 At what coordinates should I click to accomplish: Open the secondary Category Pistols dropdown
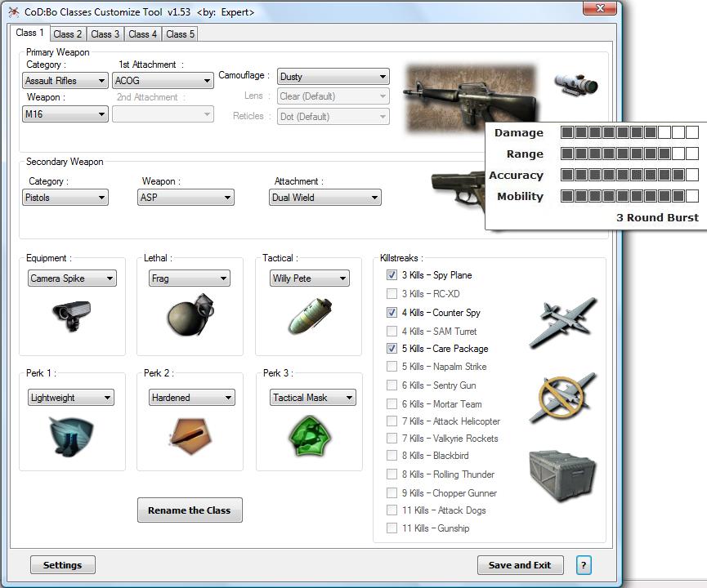(x=65, y=198)
